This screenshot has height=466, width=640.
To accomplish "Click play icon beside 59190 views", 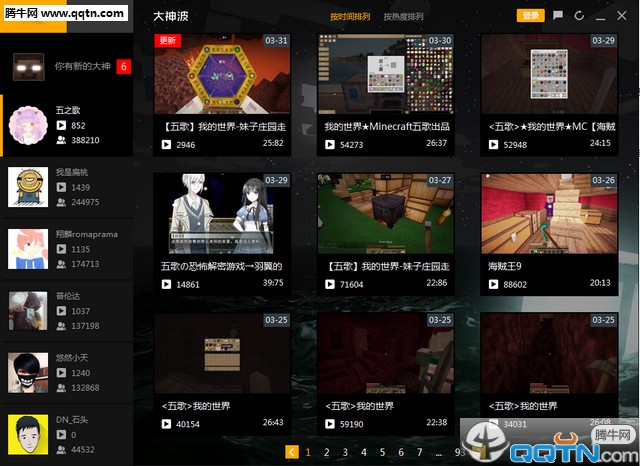I will tap(330, 424).
